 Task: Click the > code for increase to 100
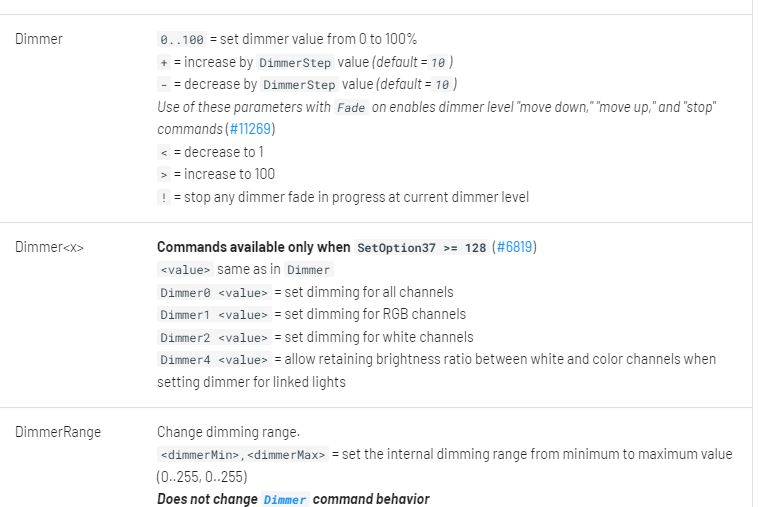(x=164, y=175)
